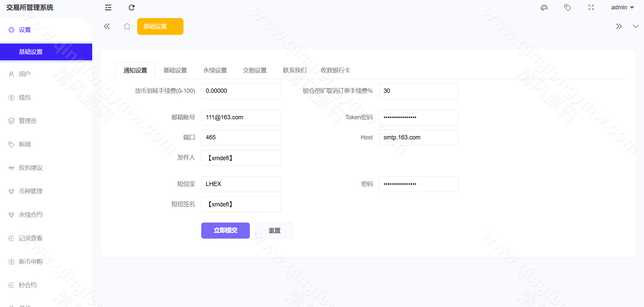Open 新闻 news section in the sidebar
Viewport: 644px width, 307px height.
point(24,144)
